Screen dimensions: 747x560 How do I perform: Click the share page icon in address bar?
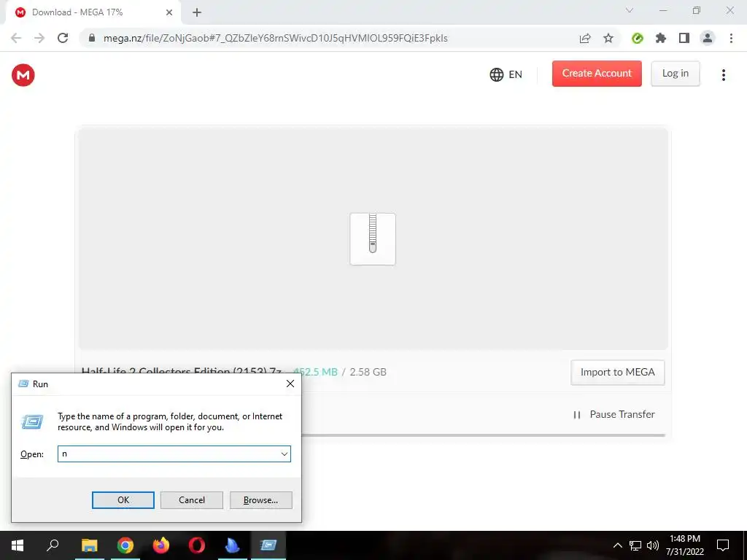point(584,38)
